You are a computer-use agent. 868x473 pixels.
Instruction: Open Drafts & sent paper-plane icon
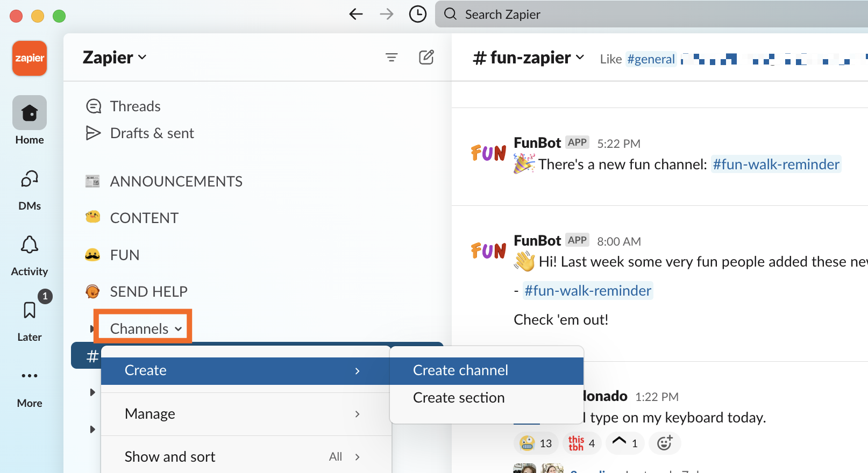click(94, 133)
